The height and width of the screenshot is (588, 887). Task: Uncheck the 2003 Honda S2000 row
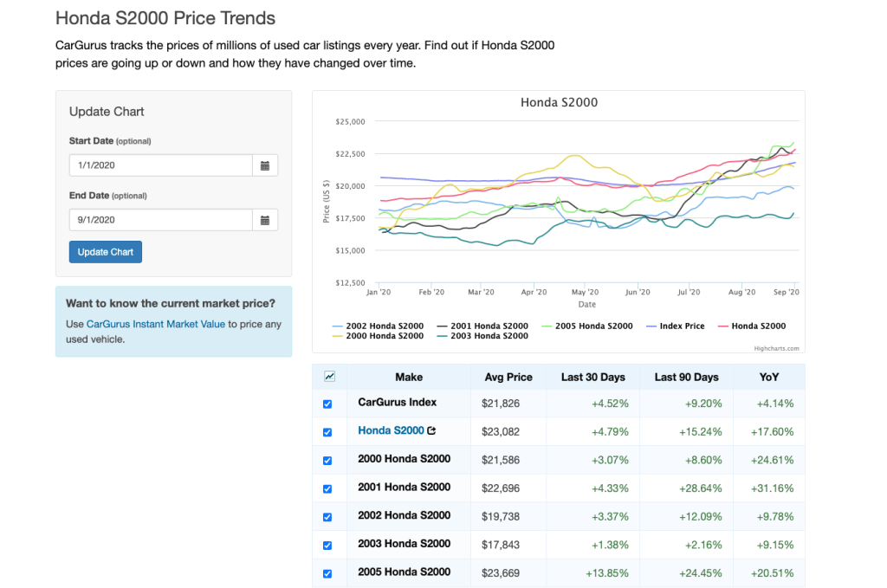[327, 545]
